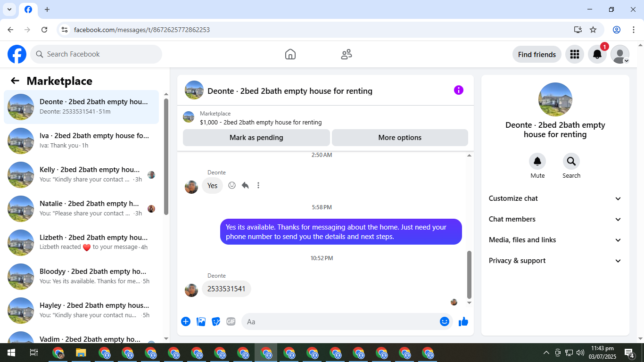644x362 pixels.
Task: Open Chrome profile icon
Action: 617,30
